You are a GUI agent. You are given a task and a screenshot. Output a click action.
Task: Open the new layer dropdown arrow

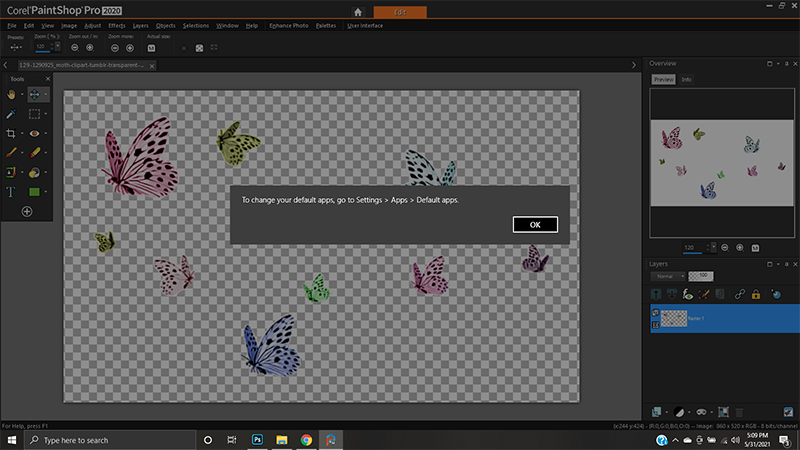(x=667, y=412)
